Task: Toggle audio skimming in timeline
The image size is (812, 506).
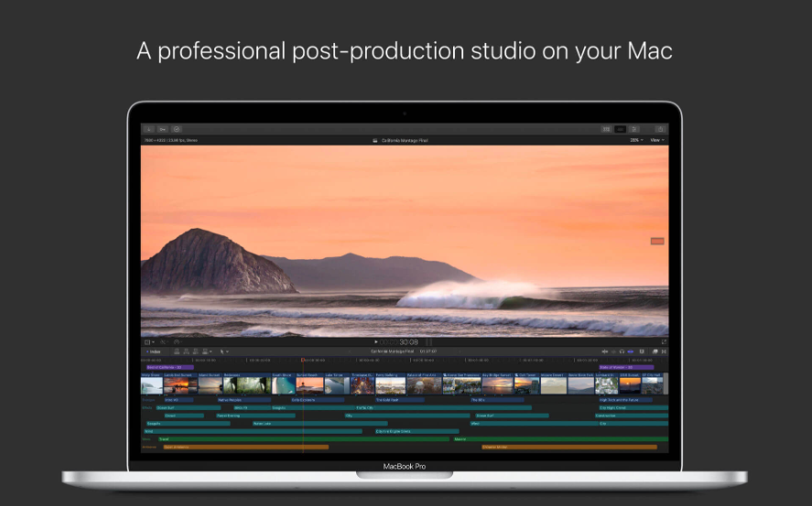Action: click(x=613, y=351)
